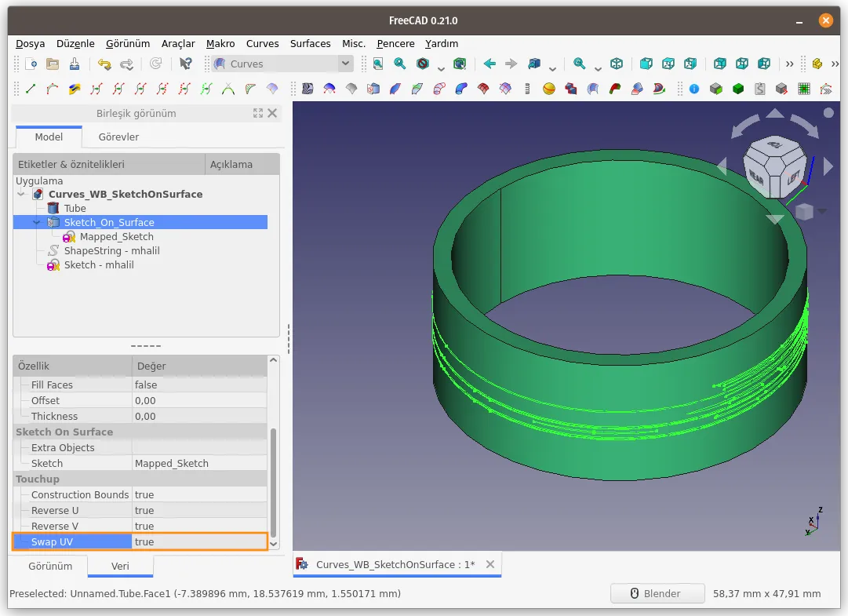Screen dimensions: 848x616
Task: Select the Curves_WB_SketchOnSurface document tab
Action: point(395,564)
